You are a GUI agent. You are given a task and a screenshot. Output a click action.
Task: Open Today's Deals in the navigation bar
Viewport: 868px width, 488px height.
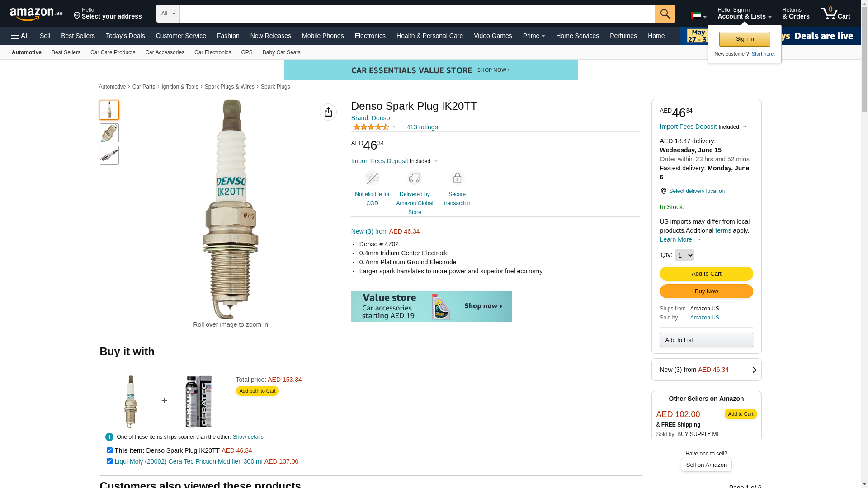click(x=125, y=36)
